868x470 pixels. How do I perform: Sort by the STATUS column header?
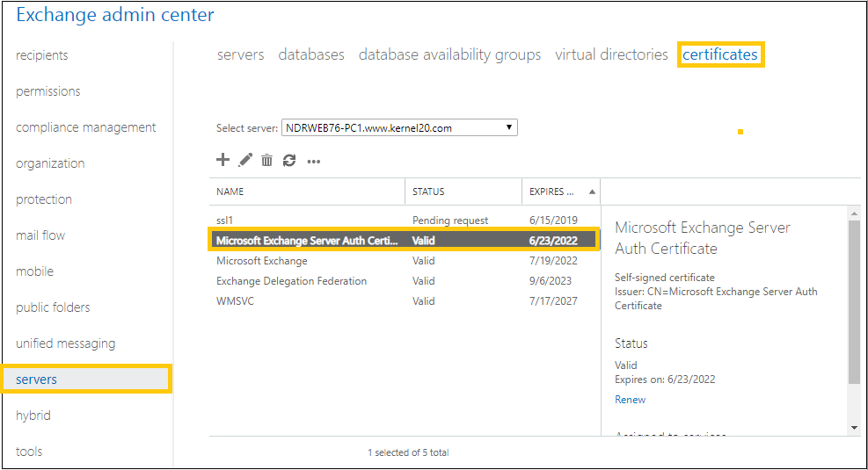pos(428,192)
